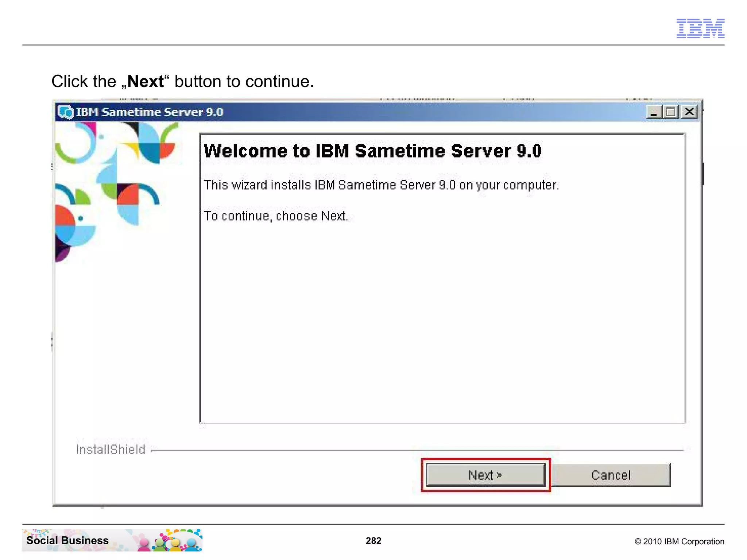Click the Sametime icon in the title bar
The height and width of the screenshot is (560, 747).
tap(66, 112)
